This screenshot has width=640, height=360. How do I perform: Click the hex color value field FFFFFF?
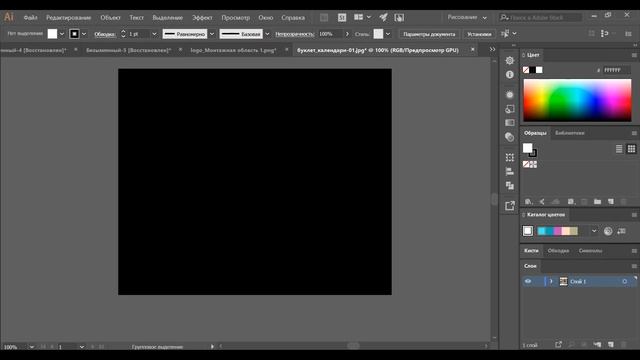(x=616, y=70)
